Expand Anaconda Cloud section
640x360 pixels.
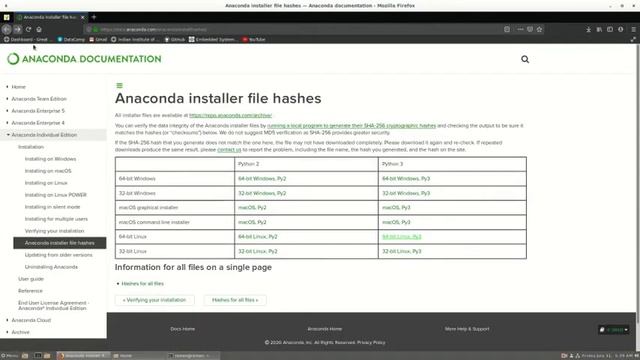click(31, 320)
